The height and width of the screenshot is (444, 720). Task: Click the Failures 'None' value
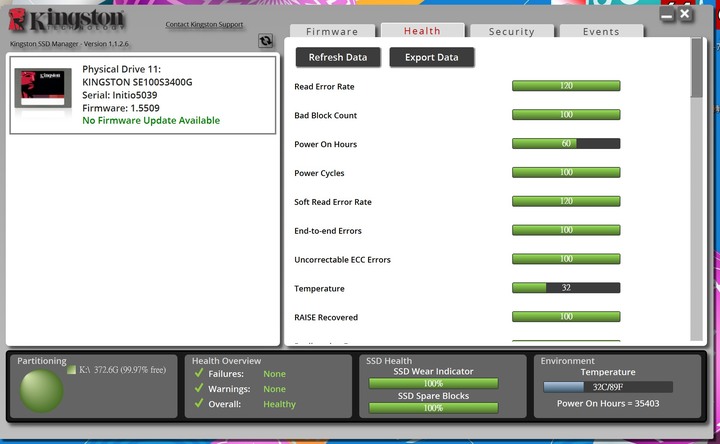pos(275,374)
